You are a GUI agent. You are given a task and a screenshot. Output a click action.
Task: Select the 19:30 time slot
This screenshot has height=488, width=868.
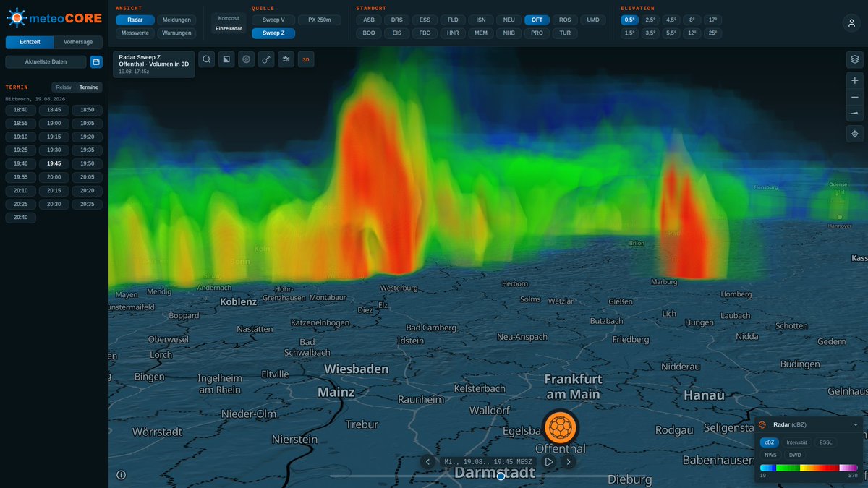click(x=54, y=150)
